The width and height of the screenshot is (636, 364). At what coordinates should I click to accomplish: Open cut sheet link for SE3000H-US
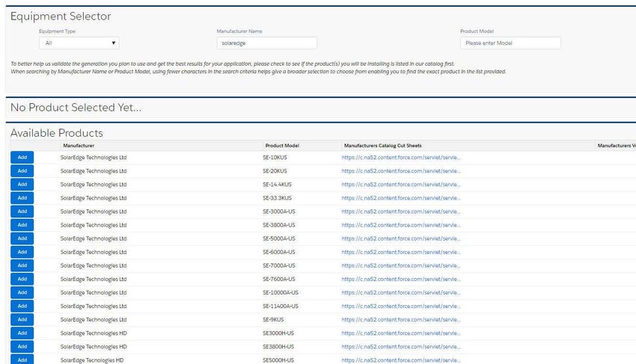(x=401, y=333)
